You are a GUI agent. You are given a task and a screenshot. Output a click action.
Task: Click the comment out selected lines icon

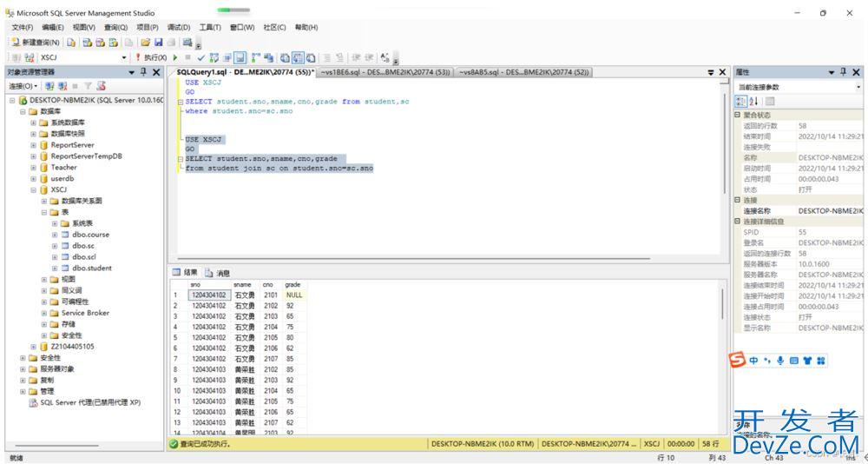coord(327,57)
